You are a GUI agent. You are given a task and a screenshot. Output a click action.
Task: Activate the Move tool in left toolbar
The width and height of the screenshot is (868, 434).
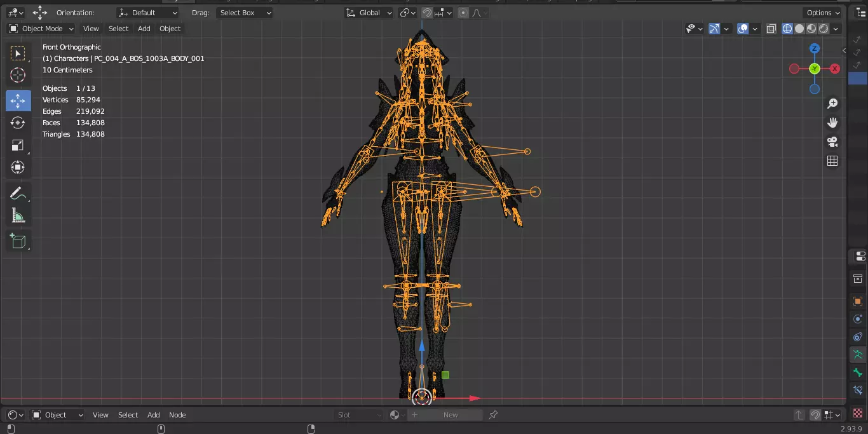tap(18, 101)
